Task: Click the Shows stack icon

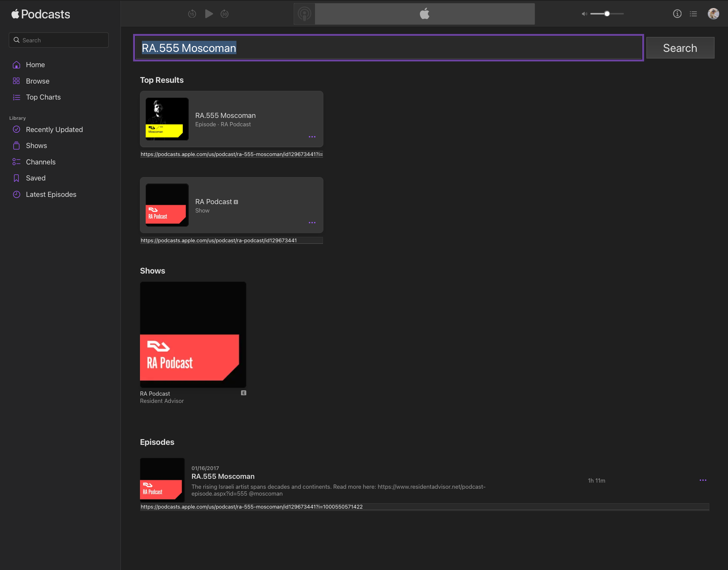Action: (16, 146)
